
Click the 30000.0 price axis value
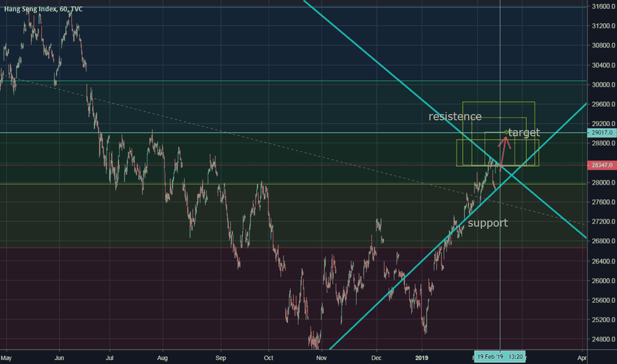(x=603, y=85)
